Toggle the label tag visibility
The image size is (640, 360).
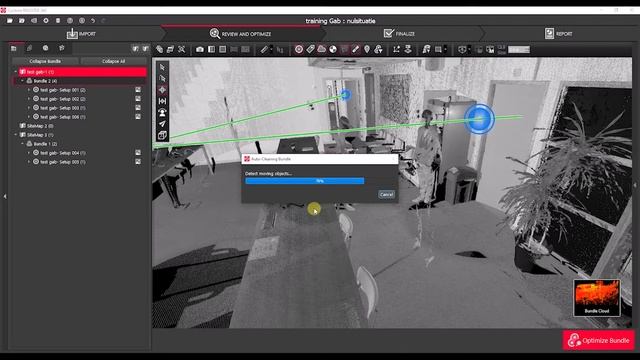tap(310, 49)
